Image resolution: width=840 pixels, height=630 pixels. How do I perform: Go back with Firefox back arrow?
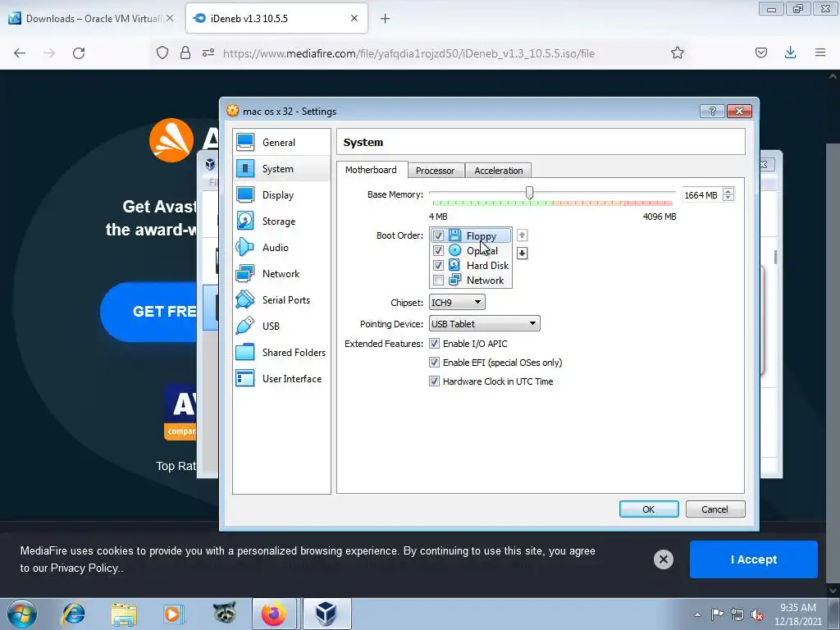pos(20,53)
